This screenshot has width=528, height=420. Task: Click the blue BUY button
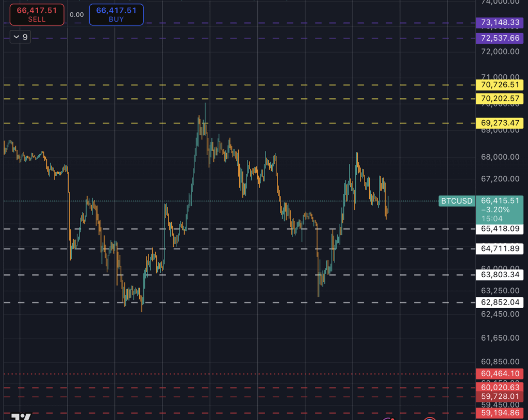[x=116, y=14]
